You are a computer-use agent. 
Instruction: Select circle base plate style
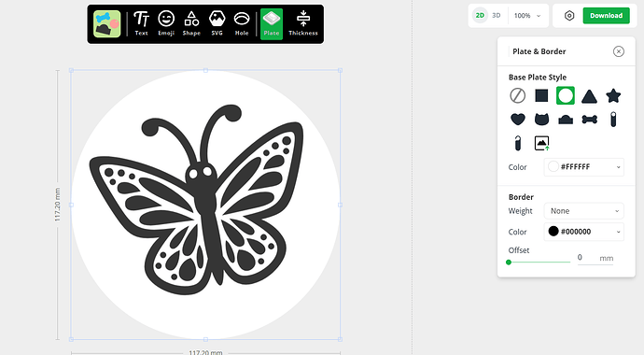point(566,95)
